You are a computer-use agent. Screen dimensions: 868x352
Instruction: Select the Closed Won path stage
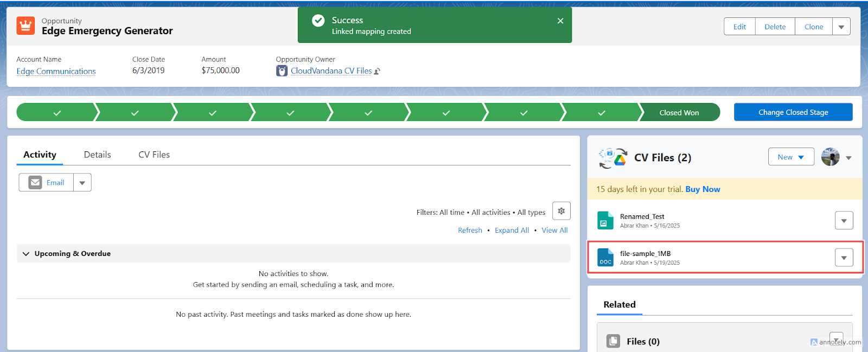point(679,112)
